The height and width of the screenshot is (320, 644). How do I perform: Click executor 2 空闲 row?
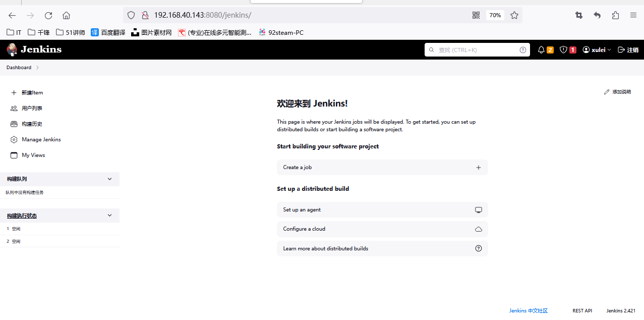click(60, 241)
